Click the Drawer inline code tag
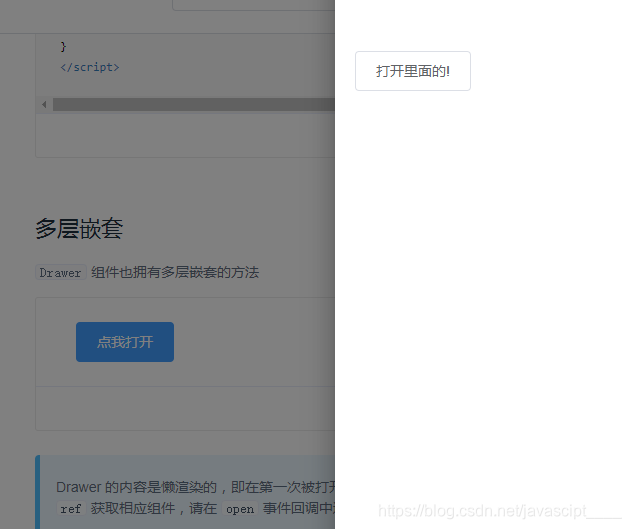Image resolution: width=631 pixels, height=529 pixels. point(61,273)
